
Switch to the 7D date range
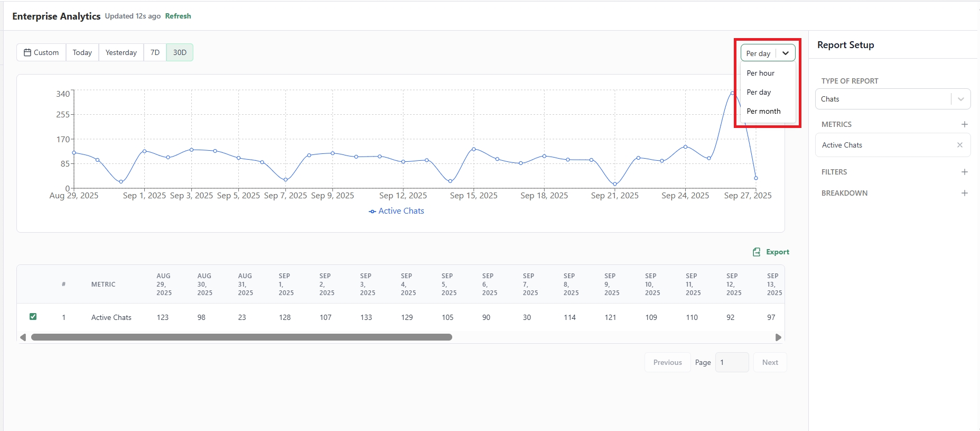tap(155, 52)
